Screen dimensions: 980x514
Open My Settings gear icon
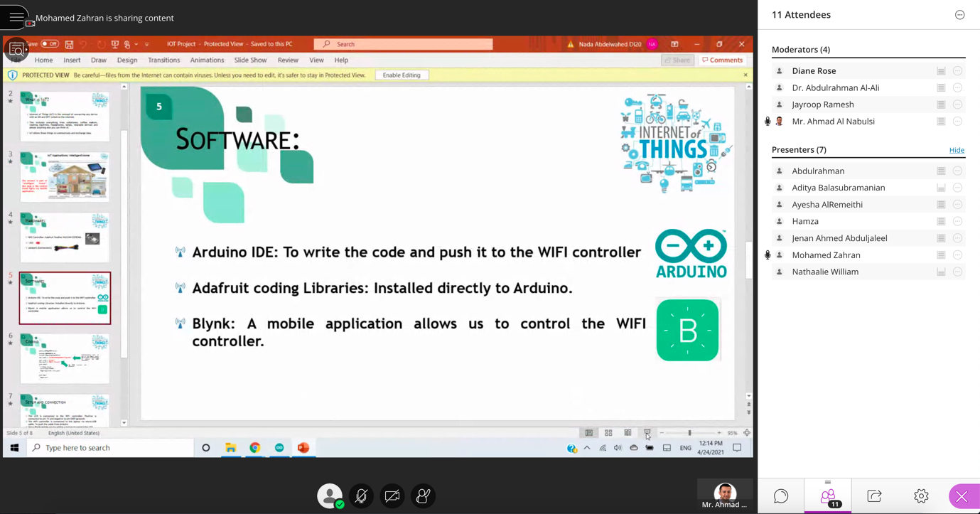pyautogui.click(x=921, y=496)
